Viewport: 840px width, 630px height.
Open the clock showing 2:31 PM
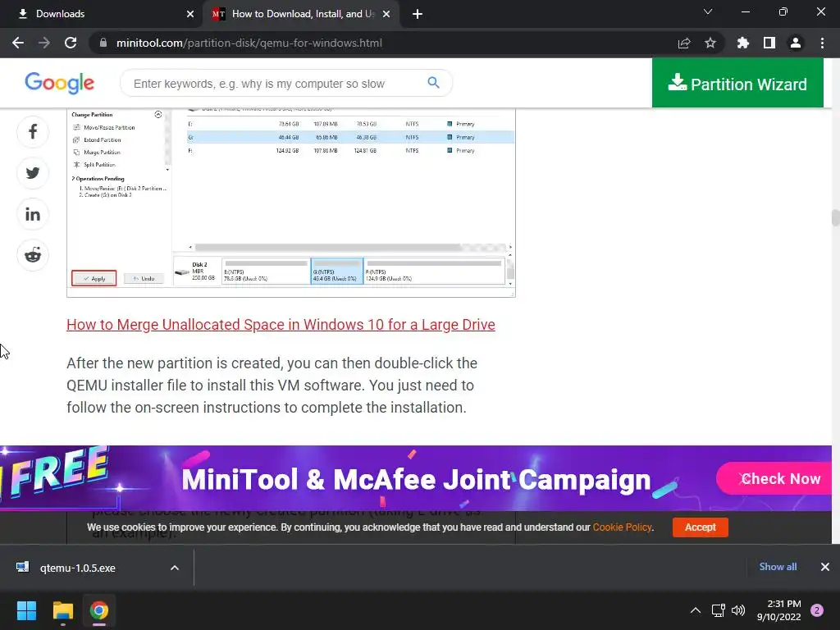tap(779, 610)
